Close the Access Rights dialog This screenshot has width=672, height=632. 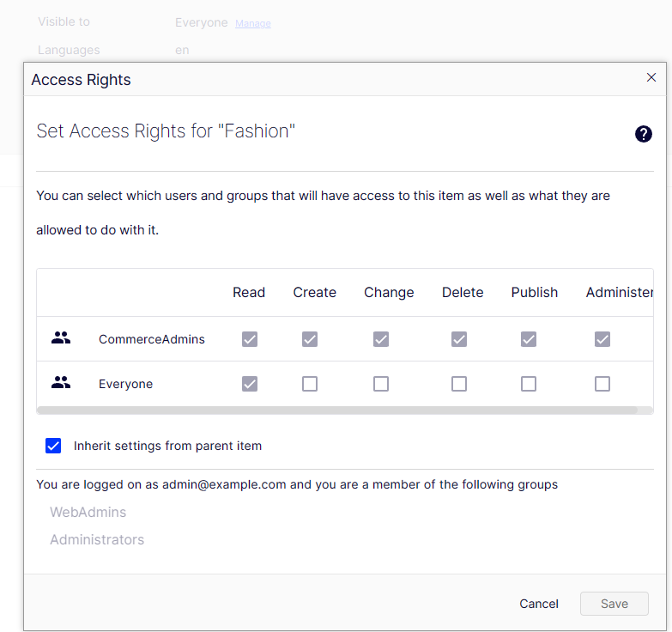pyautogui.click(x=651, y=77)
